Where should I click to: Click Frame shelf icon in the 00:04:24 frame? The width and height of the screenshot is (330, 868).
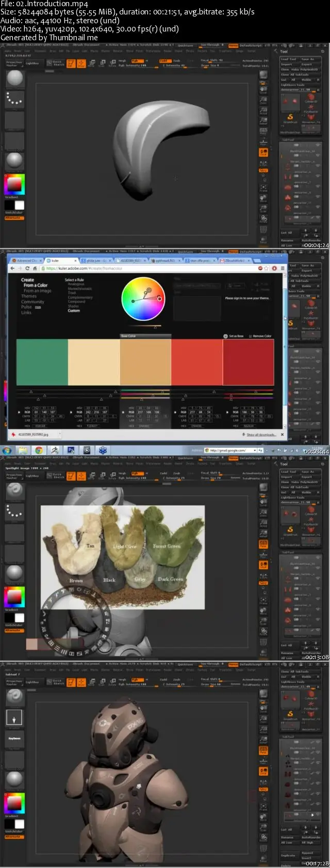pos(263,187)
